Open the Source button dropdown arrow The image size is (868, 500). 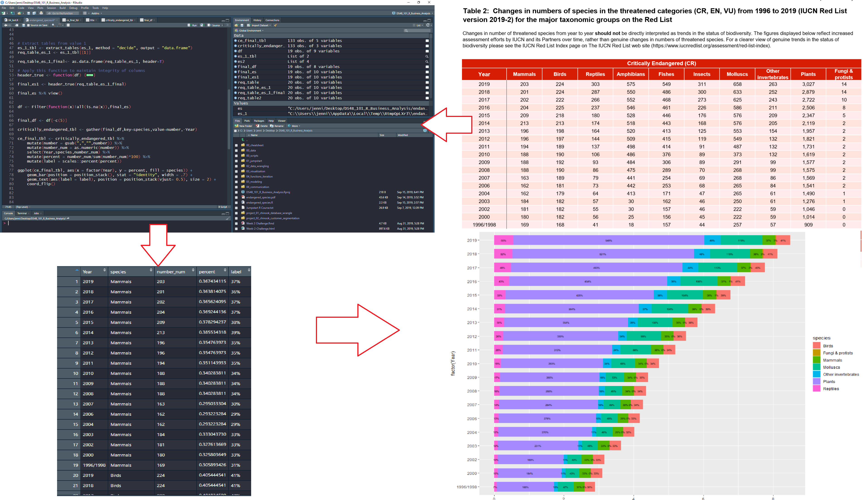[222, 25]
